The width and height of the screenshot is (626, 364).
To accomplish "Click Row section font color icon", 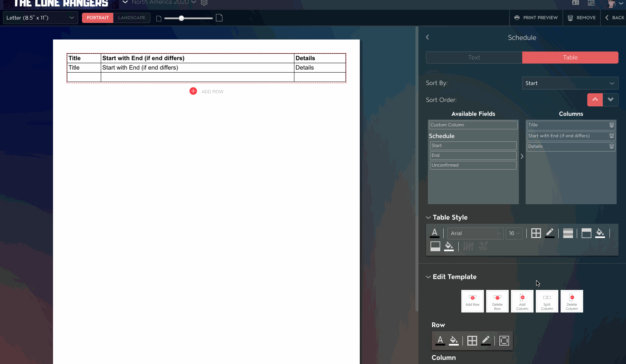I will pos(440,341).
